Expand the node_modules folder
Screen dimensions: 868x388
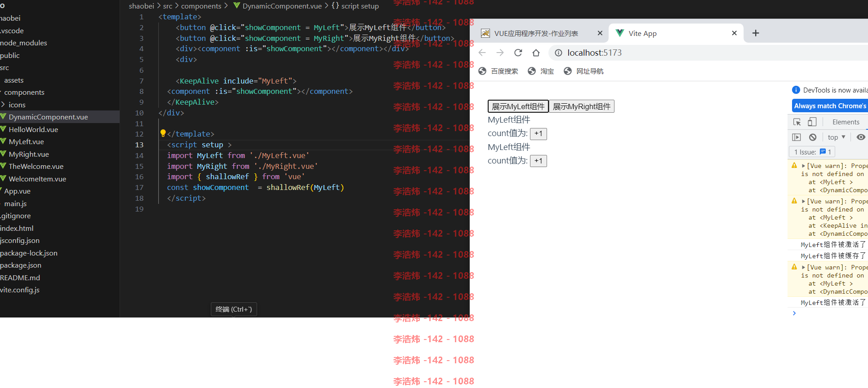(x=23, y=43)
